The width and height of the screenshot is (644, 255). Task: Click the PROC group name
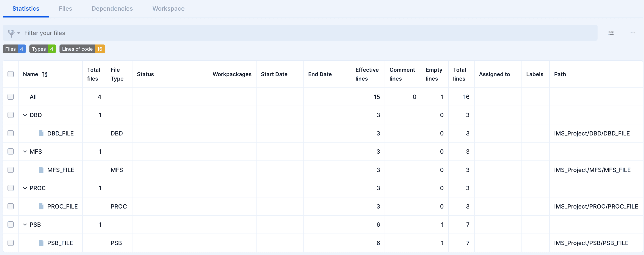[38, 188]
